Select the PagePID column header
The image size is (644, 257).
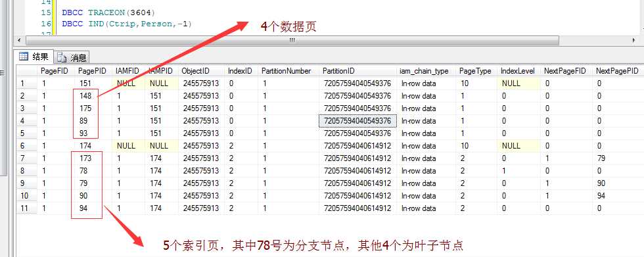click(x=93, y=71)
